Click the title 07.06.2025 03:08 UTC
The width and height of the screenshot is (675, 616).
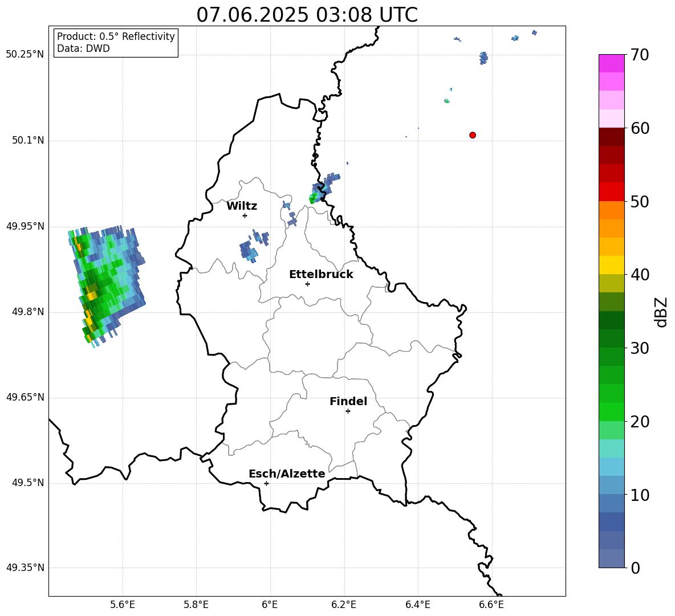307,15
